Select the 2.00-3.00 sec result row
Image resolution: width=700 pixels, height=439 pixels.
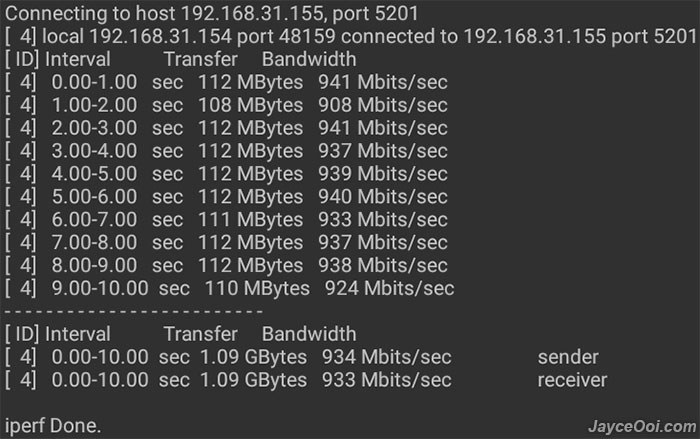point(226,128)
